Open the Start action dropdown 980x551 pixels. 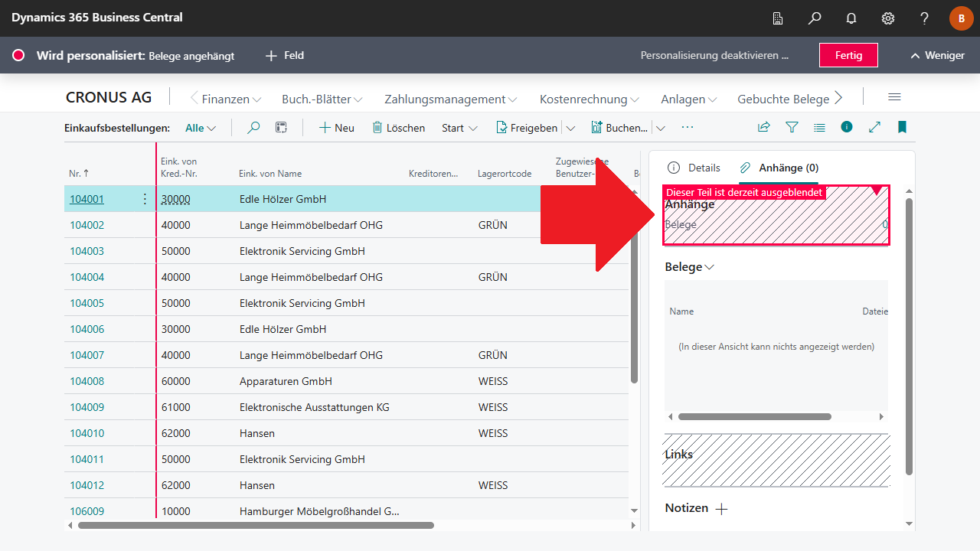click(x=459, y=128)
